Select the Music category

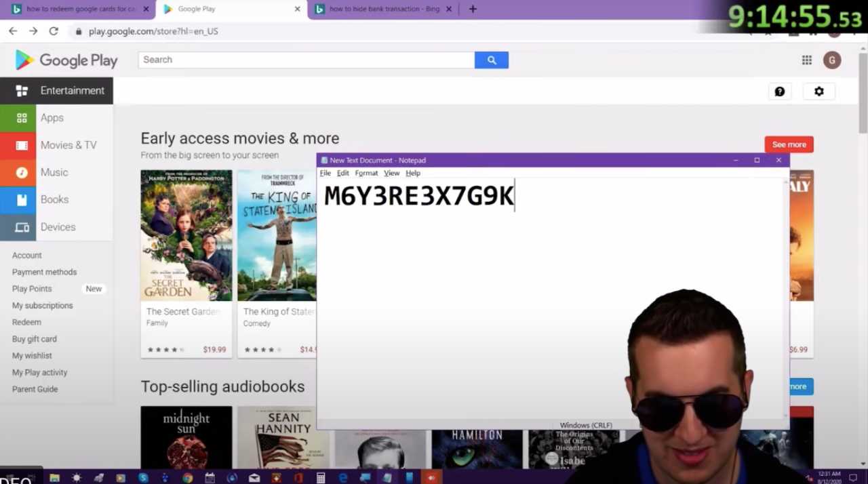(56, 172)
